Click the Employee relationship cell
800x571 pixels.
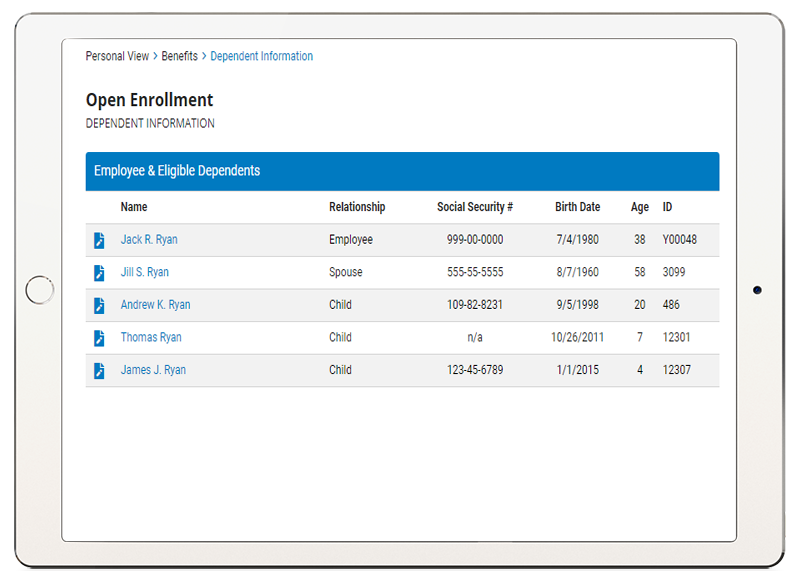[351, 240]
